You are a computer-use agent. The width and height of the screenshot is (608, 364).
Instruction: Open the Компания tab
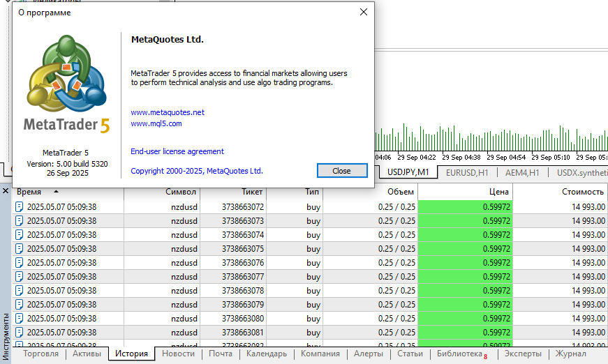pyautogui.click(x=320, y=354)
